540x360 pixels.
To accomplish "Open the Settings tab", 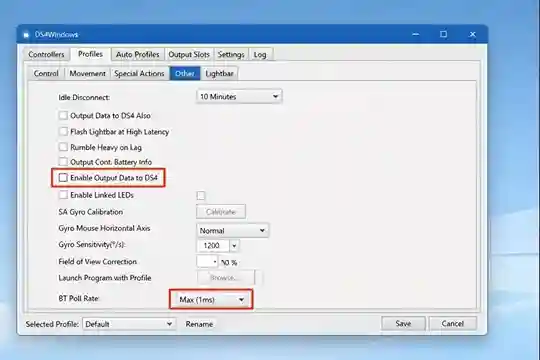I will [231, 54].
